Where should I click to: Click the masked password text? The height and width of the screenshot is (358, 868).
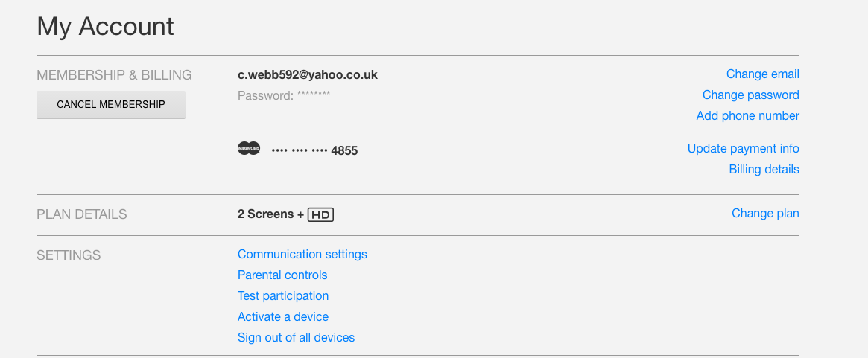[x=284, y=95]
